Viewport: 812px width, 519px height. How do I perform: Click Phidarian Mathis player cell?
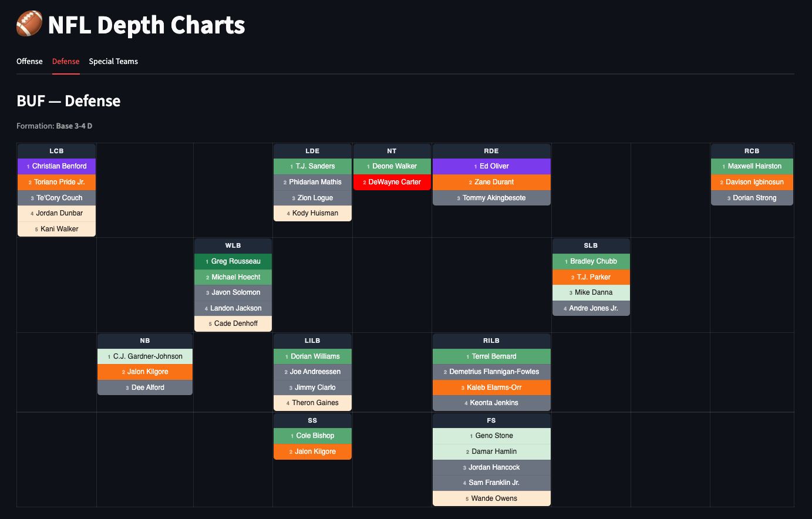pos(312,182)
